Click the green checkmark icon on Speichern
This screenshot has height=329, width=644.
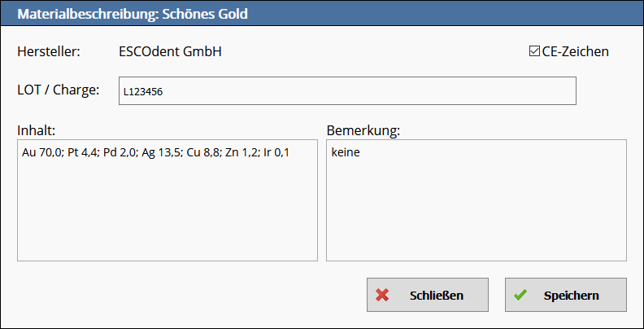[x=520, y=295]
